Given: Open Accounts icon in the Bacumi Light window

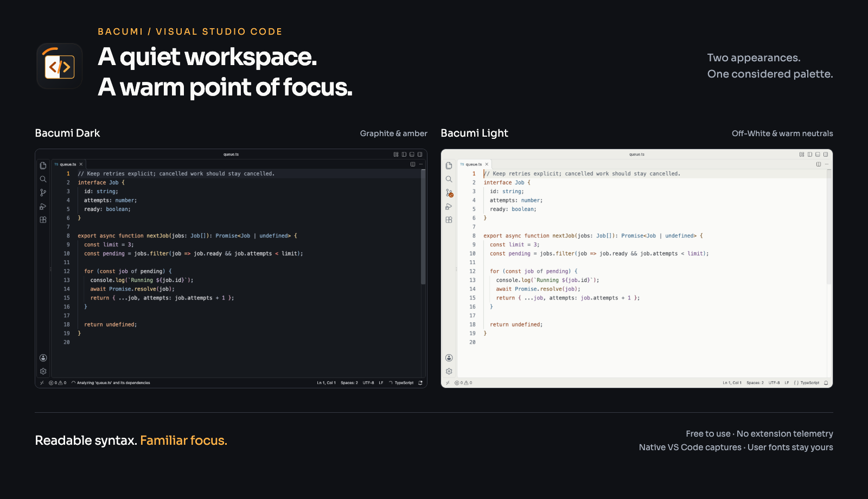Looking at the screenshot, I should tap(449, 358).
